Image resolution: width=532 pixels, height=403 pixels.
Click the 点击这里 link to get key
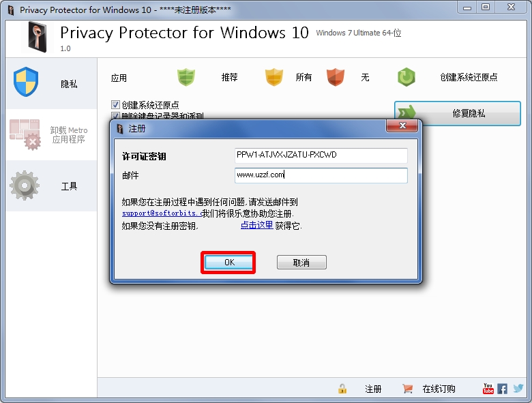257,225
